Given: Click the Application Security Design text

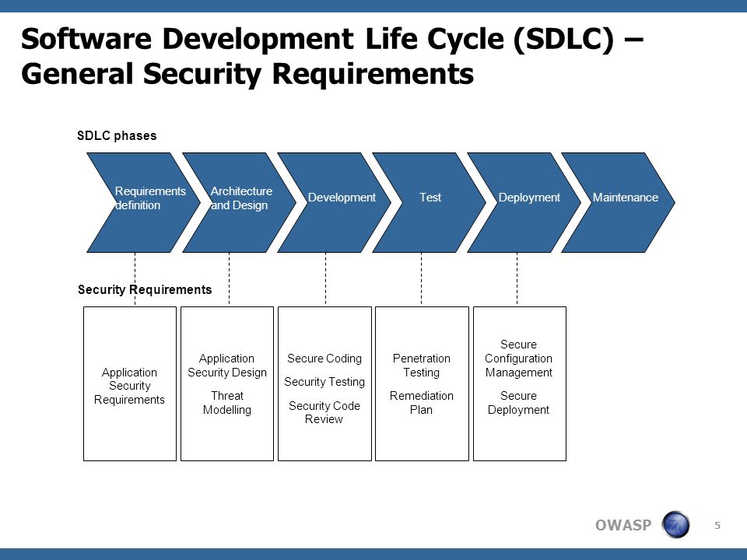Looking at the screenshot, I should (x=227, y=366).
